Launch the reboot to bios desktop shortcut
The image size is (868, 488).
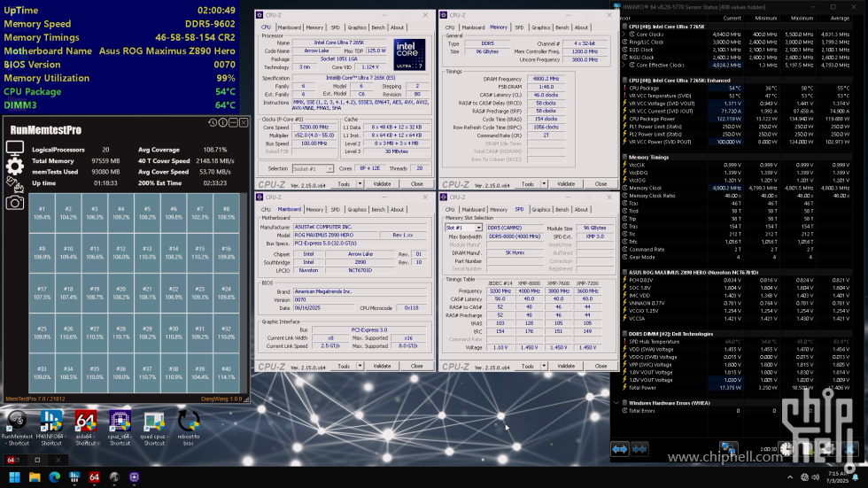188,428
